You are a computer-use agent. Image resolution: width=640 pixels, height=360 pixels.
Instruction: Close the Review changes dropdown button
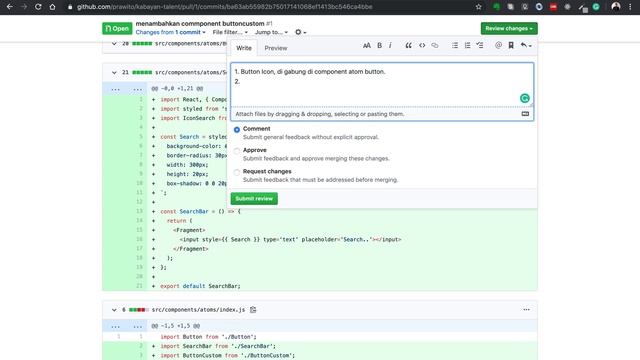[x=509, y=29]
